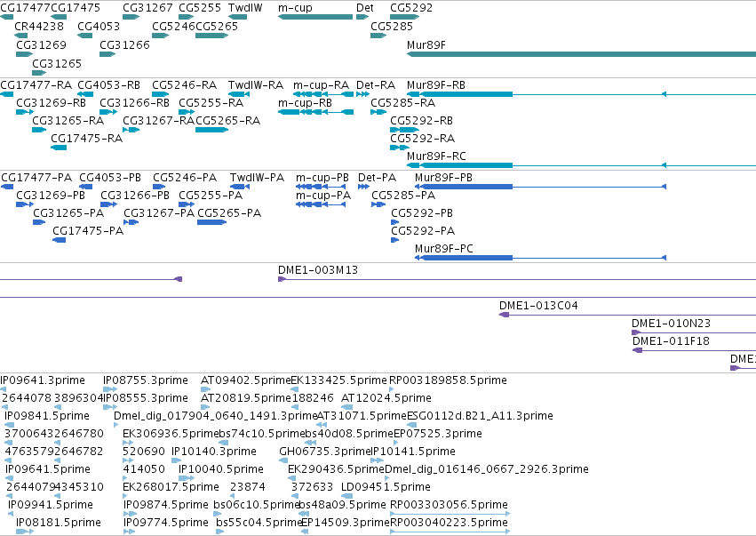Click the IP08755.3prime EST label
This screenshot has height=536, width=756.
tap(146, 380)
